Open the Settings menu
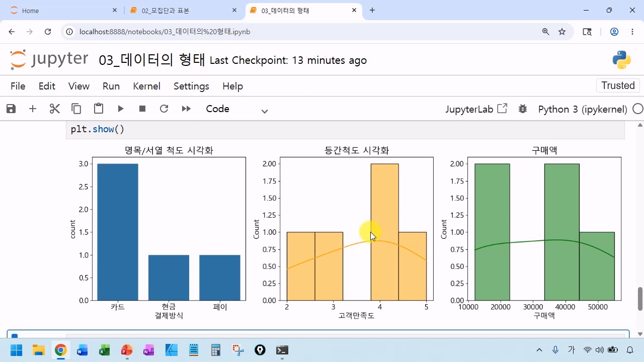Viewport: 644px width, 362px height. (x=191, y=86)
